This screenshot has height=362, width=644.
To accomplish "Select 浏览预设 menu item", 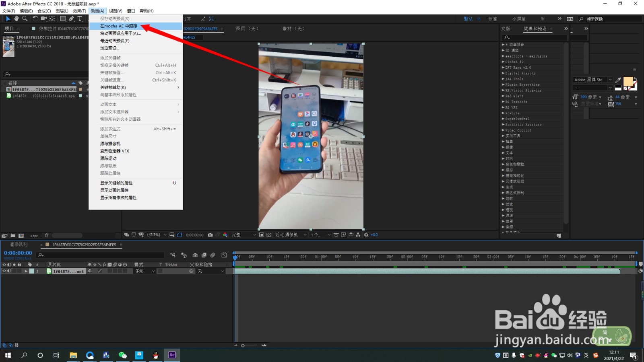I will (x=136, y=48).
